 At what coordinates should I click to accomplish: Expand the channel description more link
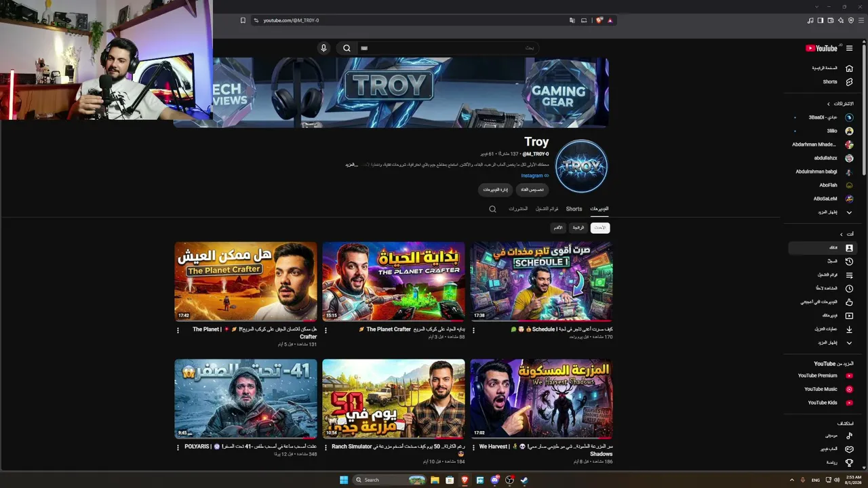tap(351, 165)
